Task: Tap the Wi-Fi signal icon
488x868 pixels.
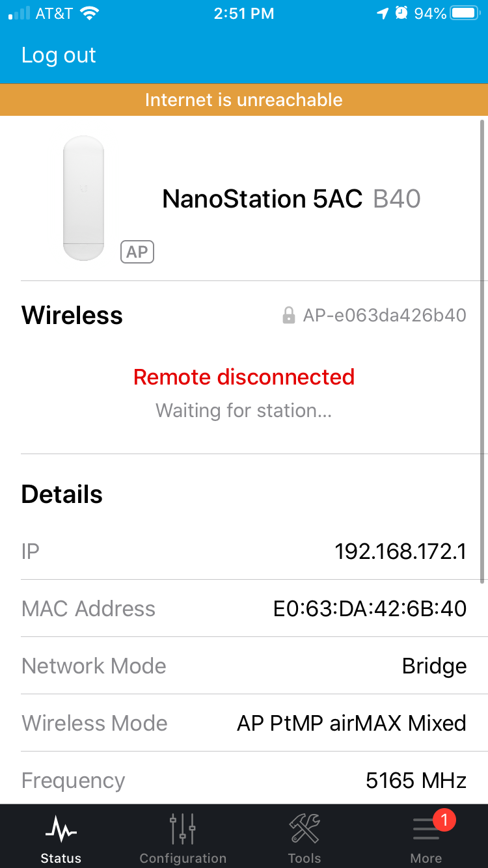Action: pos(89,14)
